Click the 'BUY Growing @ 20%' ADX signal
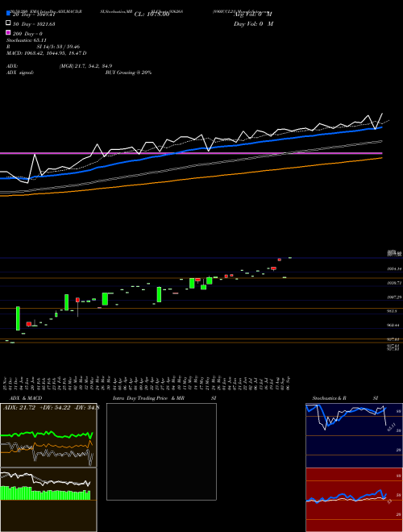The height and width of the screenshot is (532, 403). point(128,73)
